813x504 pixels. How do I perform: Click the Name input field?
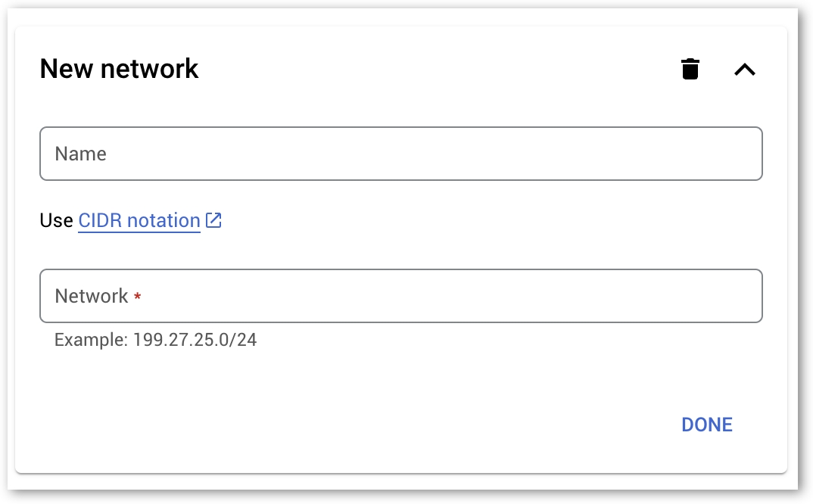tap(400, 154)
